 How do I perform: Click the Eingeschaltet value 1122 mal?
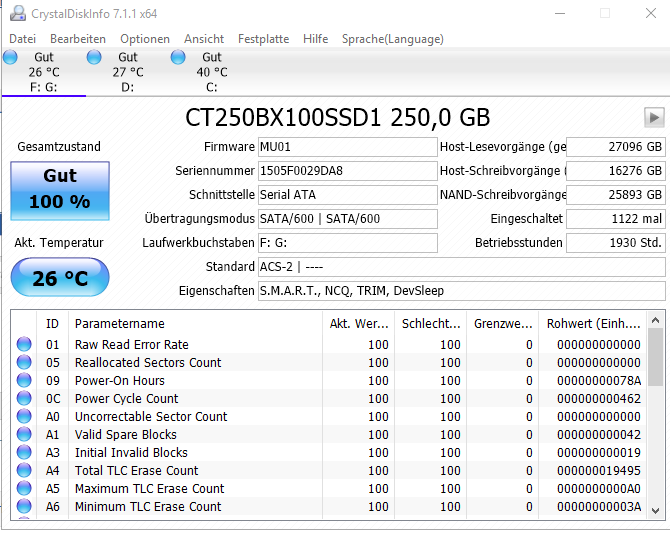pos(616,219)
